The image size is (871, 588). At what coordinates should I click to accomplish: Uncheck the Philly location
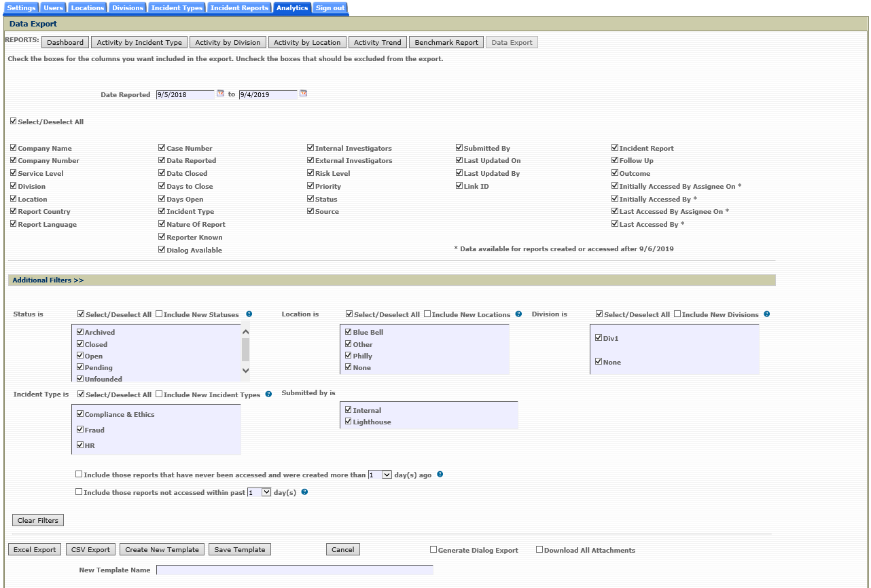tap(349, 355)
